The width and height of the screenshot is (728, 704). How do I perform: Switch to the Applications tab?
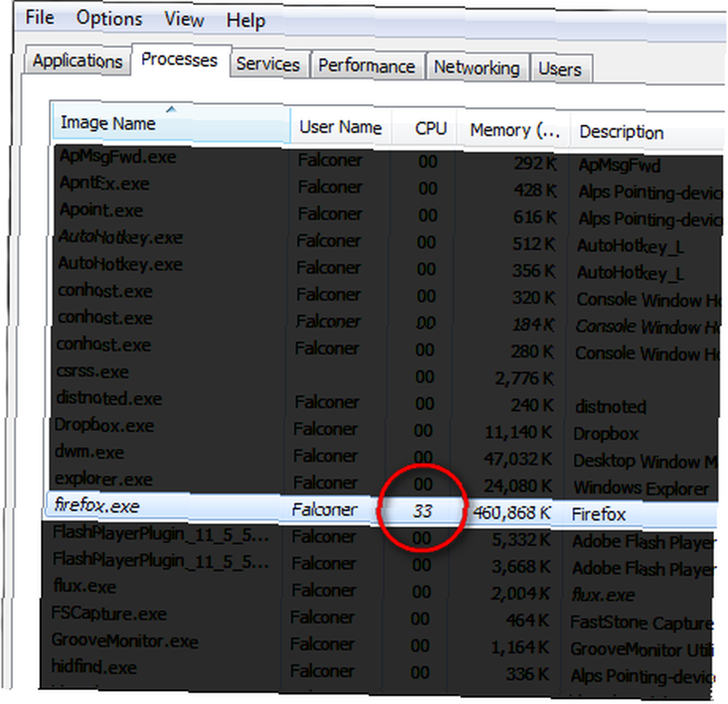pos(77,61)
